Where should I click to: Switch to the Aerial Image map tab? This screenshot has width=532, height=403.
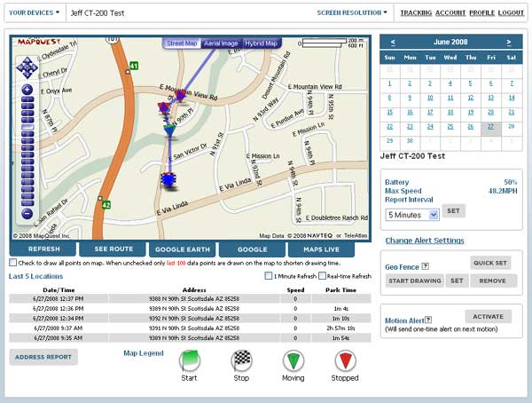[221, 43]
